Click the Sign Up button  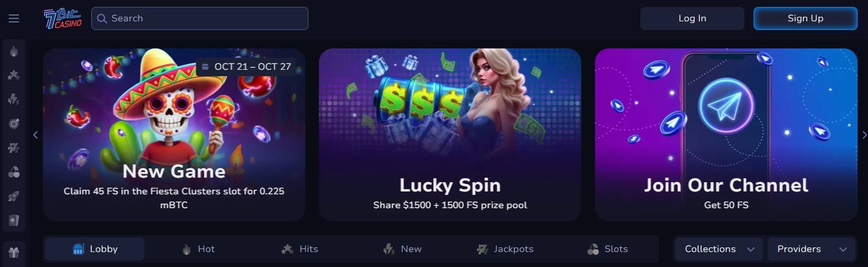coord(806,18)
